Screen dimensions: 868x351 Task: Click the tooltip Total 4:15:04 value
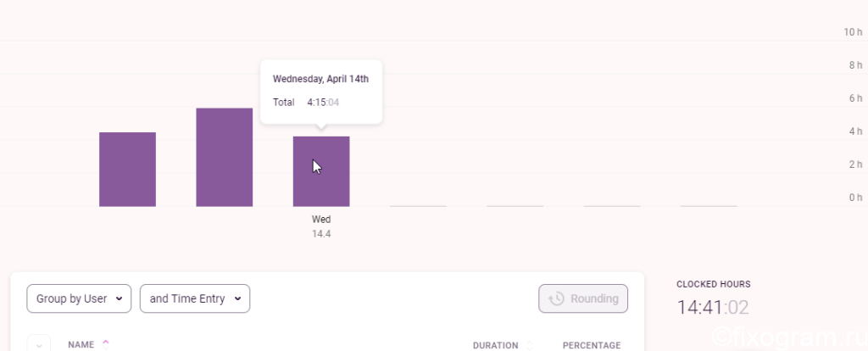pyautogui.click(x=323, y=103)
